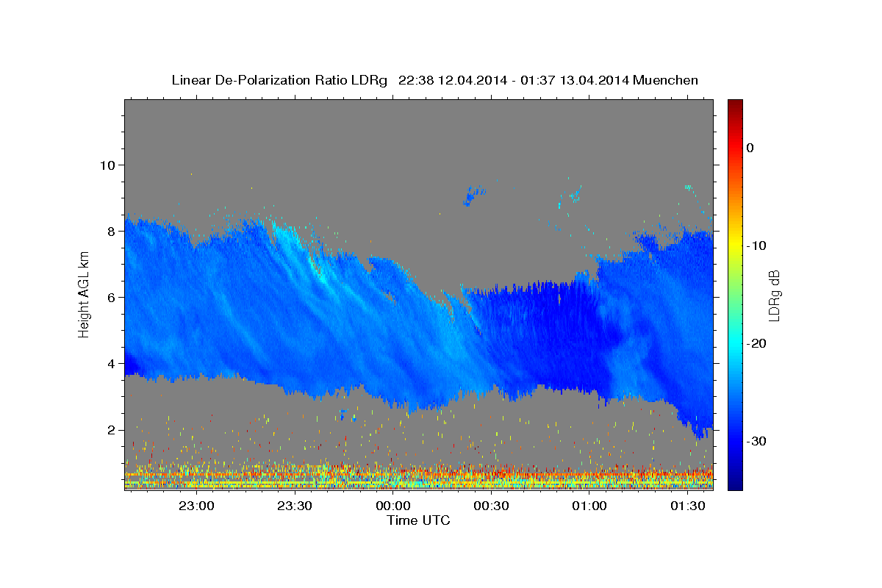This screenshot has height=588, width=882.
Task: Click the 01:30 time tick label
Action: click(x=686, y=506)
